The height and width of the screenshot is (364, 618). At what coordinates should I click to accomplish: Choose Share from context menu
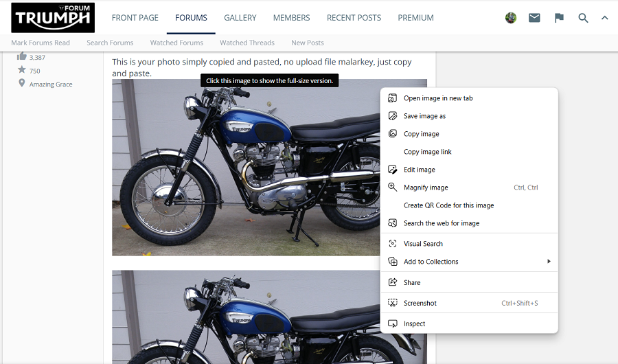tap(469, 282)
